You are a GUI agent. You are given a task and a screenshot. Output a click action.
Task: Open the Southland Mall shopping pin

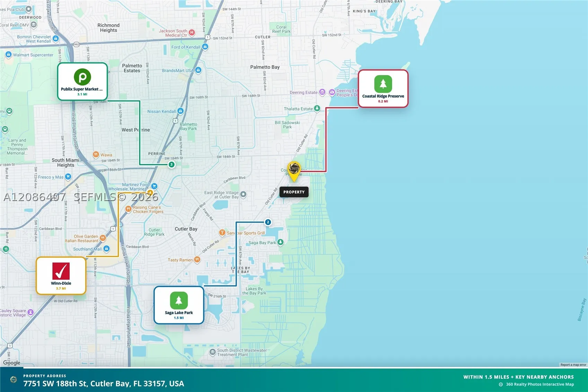(106, 249)
